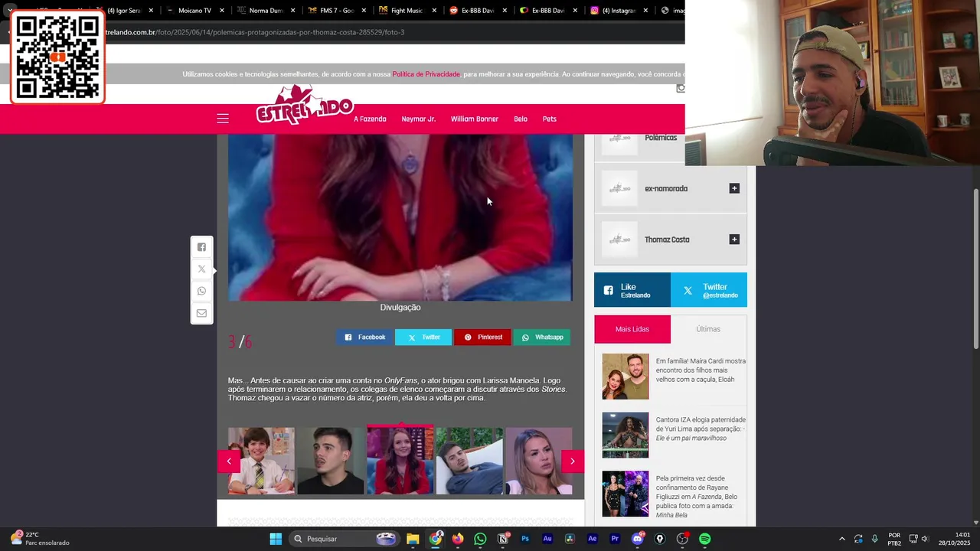Open the Neymar Jr. menu item
This screenshot has height=551, width=980.
tap(419, 119)
